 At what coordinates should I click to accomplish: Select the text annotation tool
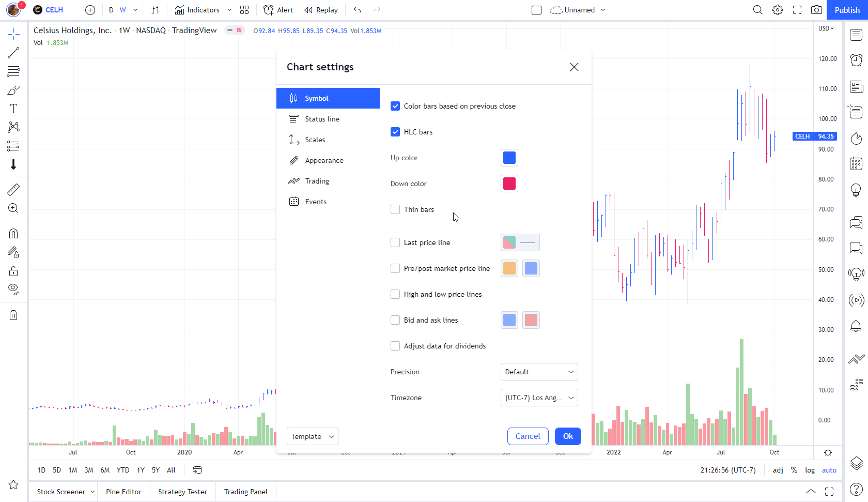pyautogui.click(x=13, y=109)
